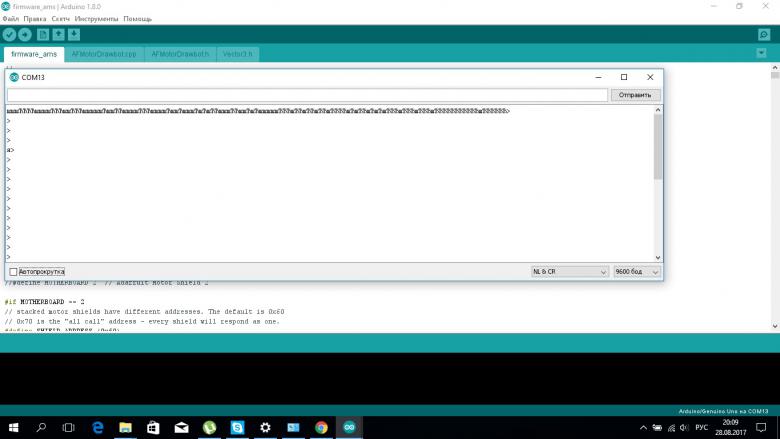Click the Upload arrow icon
The width and height of the screenshot is (780, 439).
coord(25,35)
